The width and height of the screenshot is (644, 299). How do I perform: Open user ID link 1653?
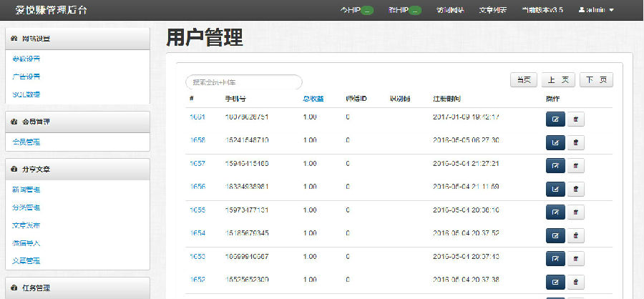coord(197,256)
